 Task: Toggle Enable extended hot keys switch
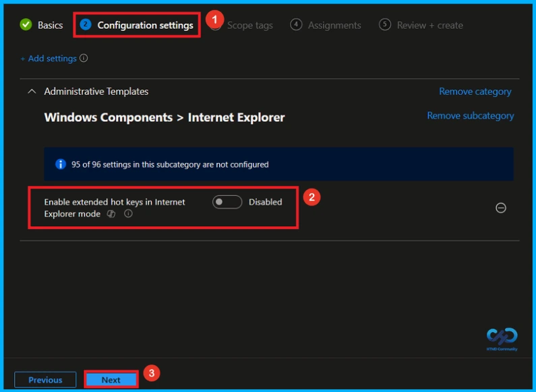point(227,202)
